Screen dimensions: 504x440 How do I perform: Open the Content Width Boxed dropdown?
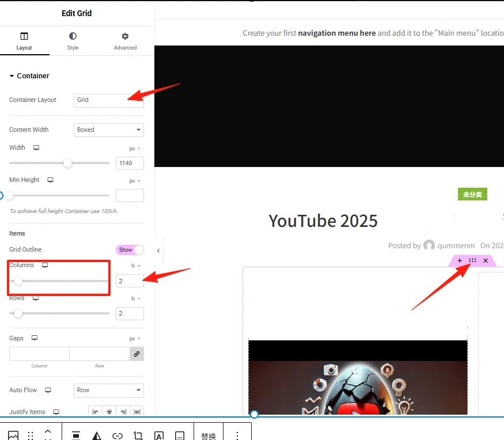pyautogui.click(x=108, y=130)
